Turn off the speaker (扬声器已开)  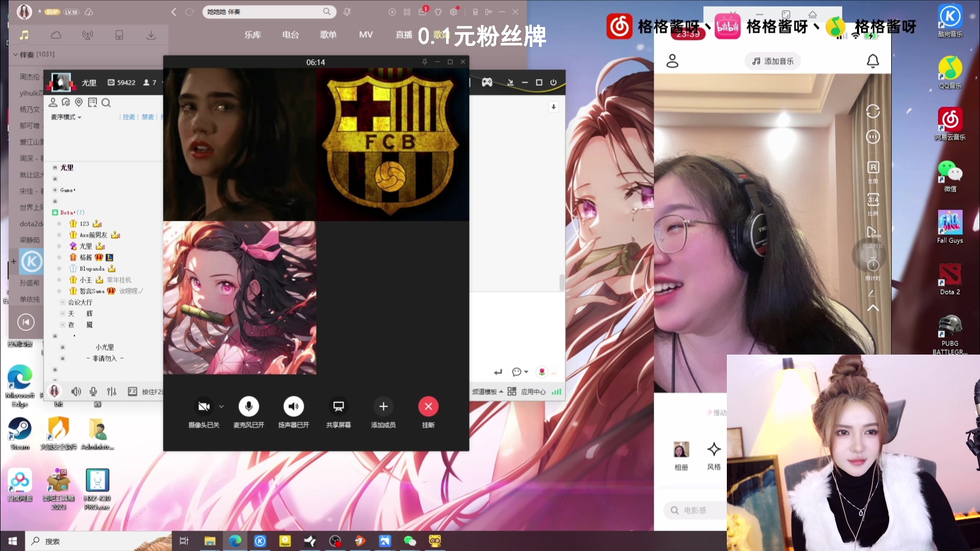(x=293, y=406)
